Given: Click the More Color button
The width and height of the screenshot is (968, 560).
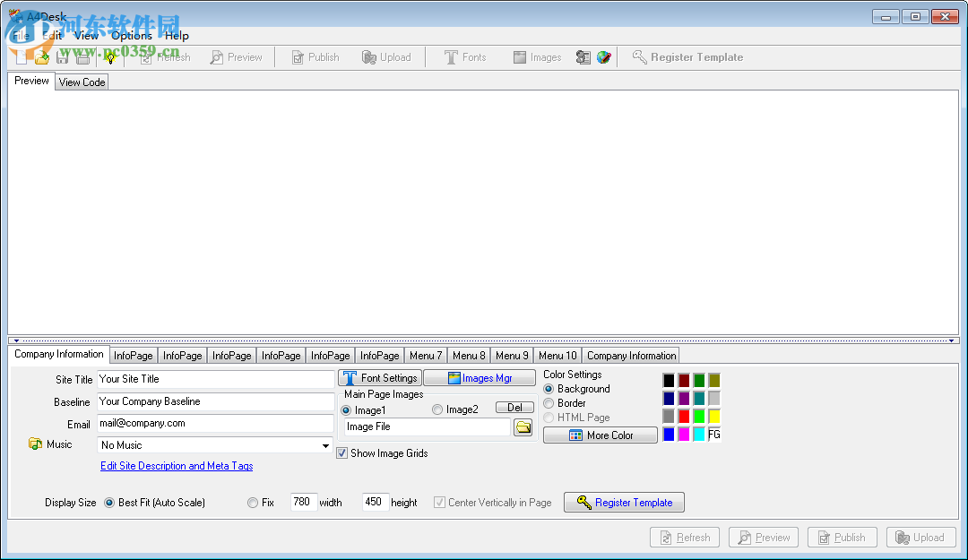Looking at the screenshot, I should point(600,435).
